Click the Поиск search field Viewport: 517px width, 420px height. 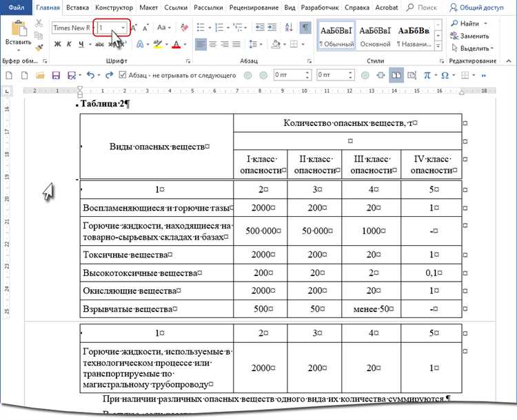(x=422, y=8)
